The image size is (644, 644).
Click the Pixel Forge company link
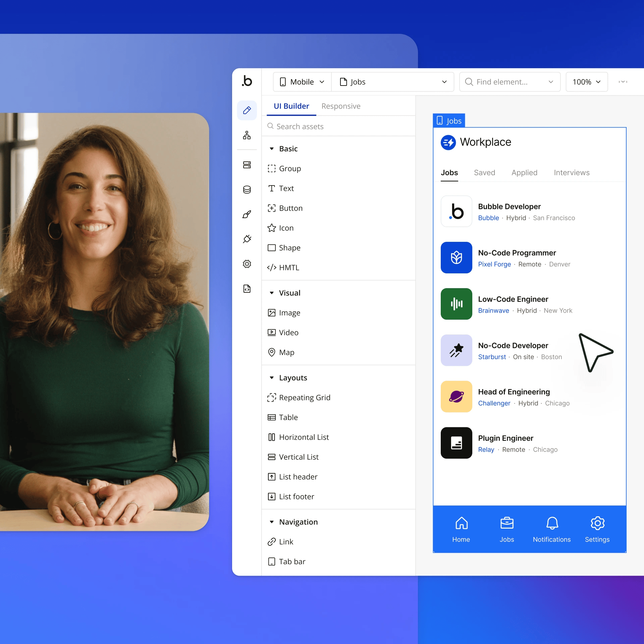point(494,264)
